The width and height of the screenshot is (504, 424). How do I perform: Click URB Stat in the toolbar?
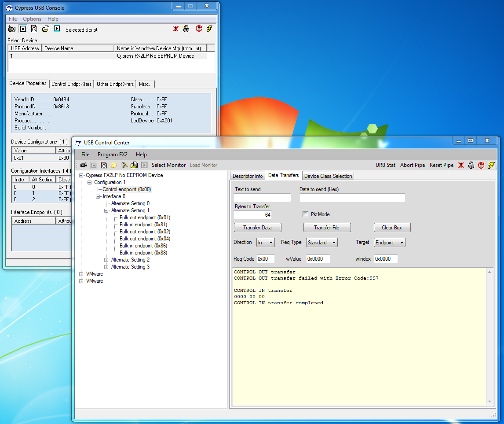(385, 165)
